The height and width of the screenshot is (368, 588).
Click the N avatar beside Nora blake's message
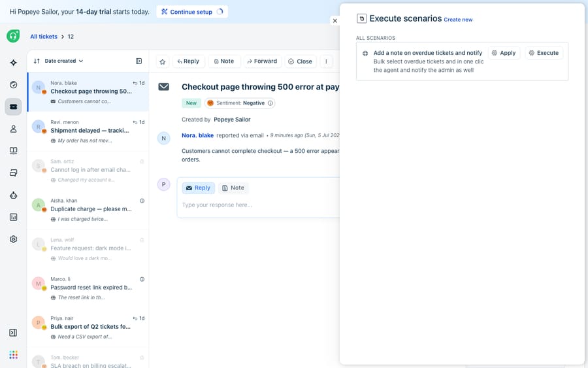(x=163, y=139)
